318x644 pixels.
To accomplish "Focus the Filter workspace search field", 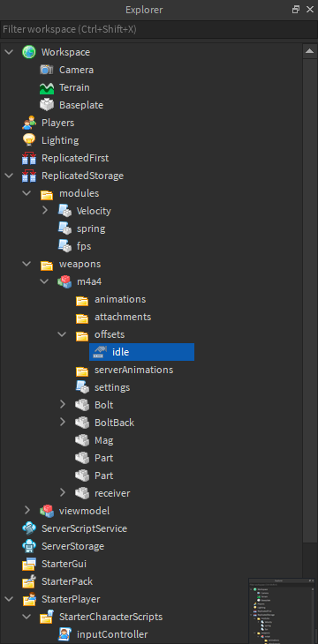I will pyautogui.click(x=159, y=30).
